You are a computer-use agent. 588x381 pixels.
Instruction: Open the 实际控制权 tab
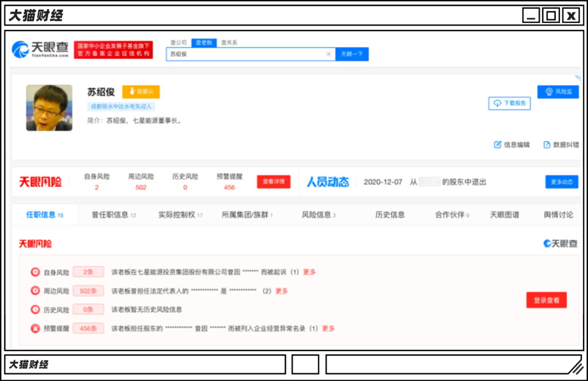[180, 214]
